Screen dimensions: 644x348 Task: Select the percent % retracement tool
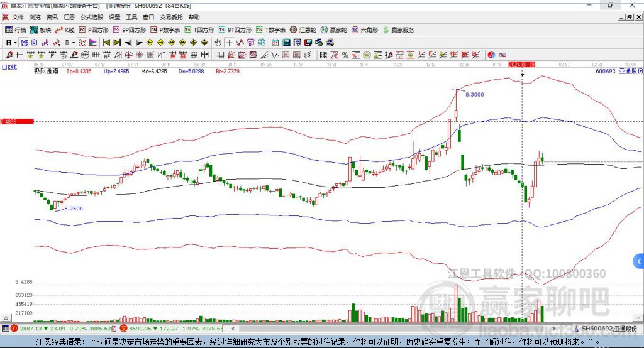pyautogui.click(x=345, y=55)
